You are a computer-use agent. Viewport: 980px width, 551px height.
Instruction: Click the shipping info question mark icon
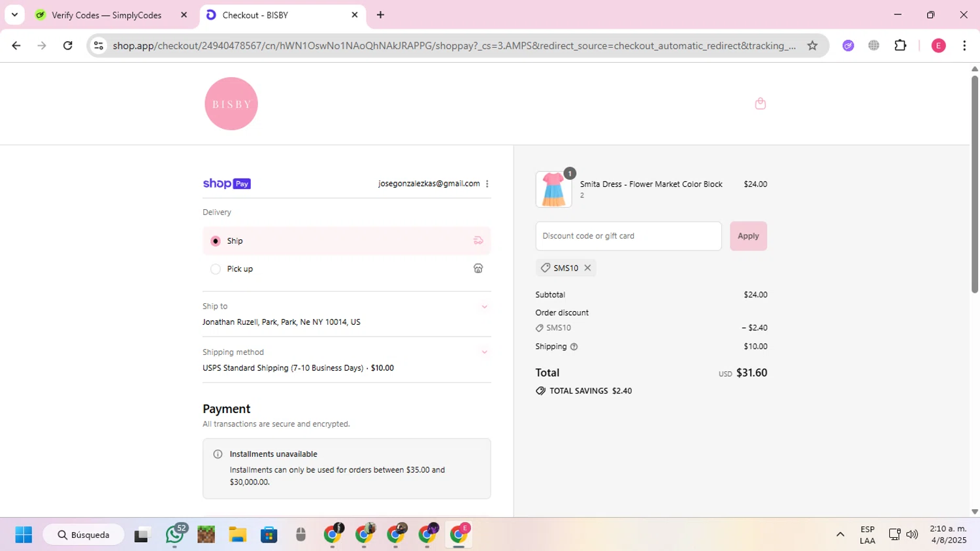tap(574, 347)
